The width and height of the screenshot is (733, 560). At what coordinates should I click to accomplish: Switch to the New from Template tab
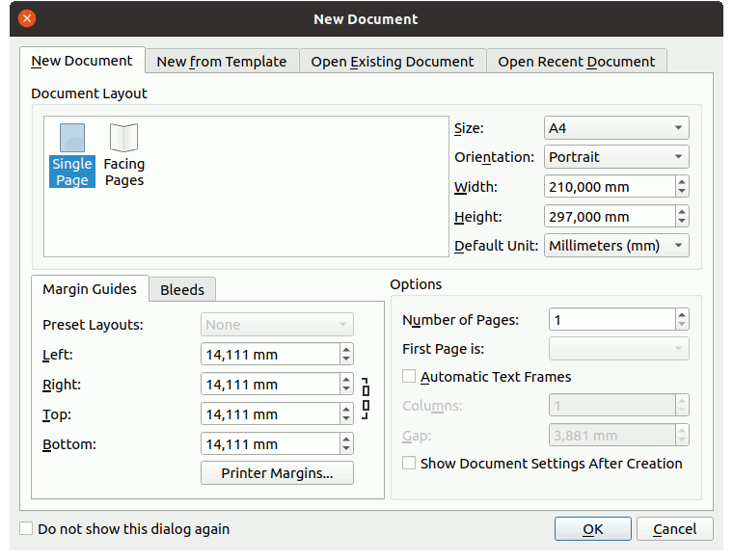pyautogui.click(x=221, y=62)
